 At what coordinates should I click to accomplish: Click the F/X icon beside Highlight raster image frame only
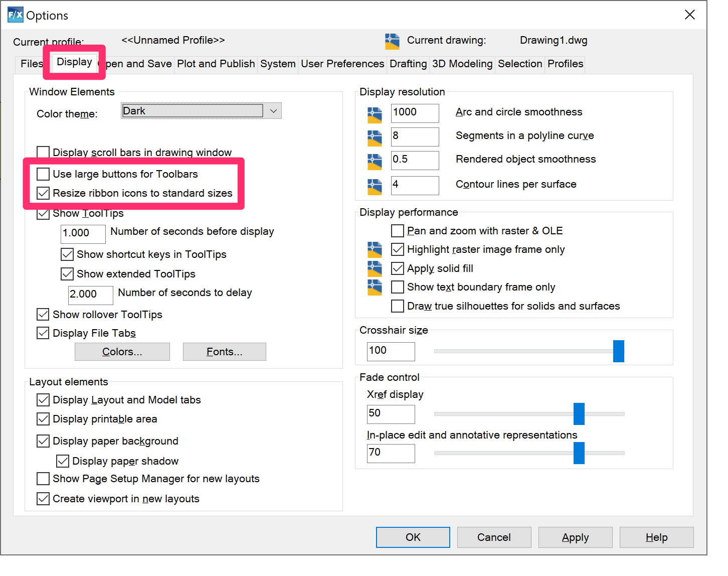375,249
